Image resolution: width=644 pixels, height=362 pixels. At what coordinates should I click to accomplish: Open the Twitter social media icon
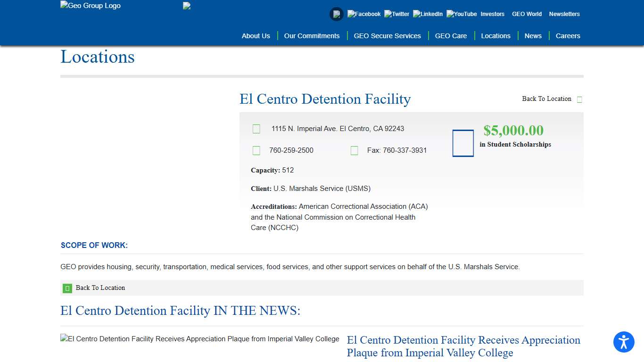(396, 14)
